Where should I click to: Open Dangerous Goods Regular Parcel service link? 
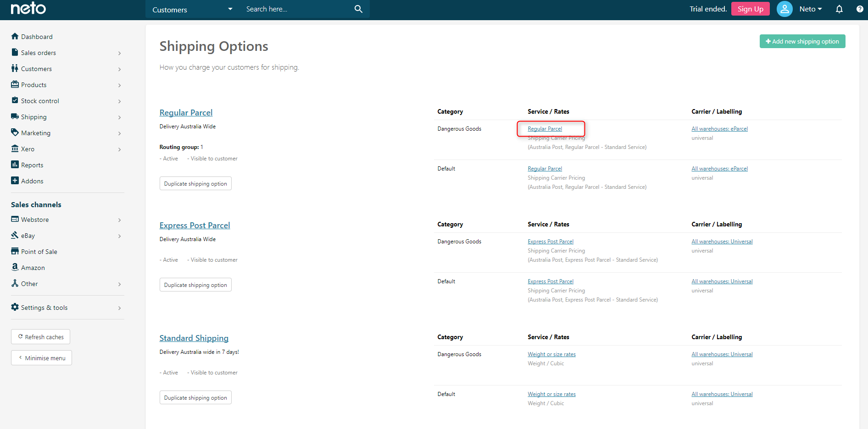[x=545, y=129]
